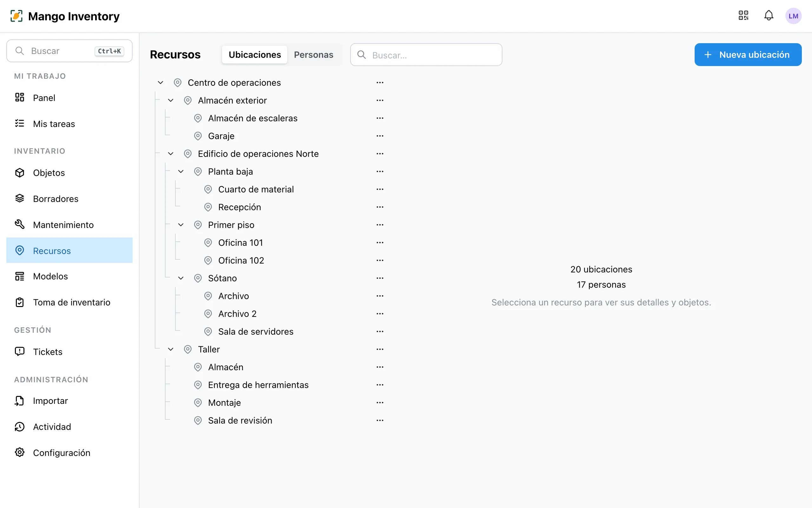The width and height of the screenshot is (812, 508).
Task: Focus the sidebar Buscar Ctrl+K search box
Action: point(69,51)
